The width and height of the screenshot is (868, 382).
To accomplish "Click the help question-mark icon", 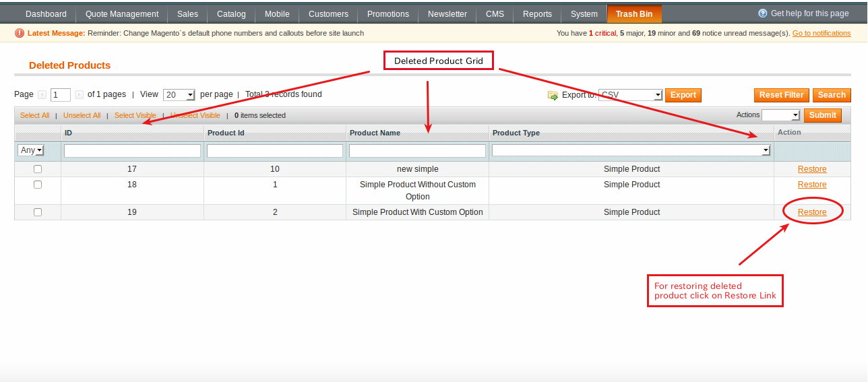I will tap(763, 13).
